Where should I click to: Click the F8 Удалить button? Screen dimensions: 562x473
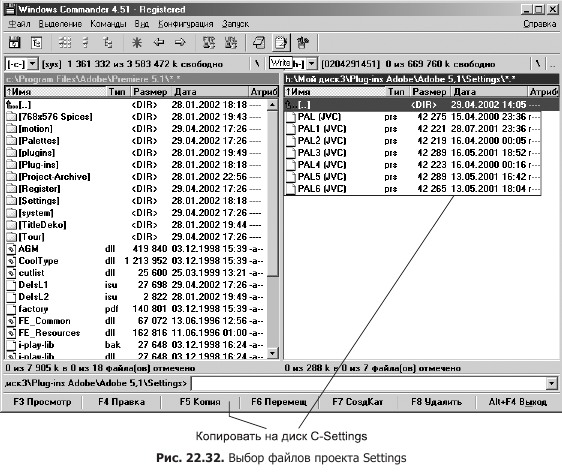click(x=436, y=402)
